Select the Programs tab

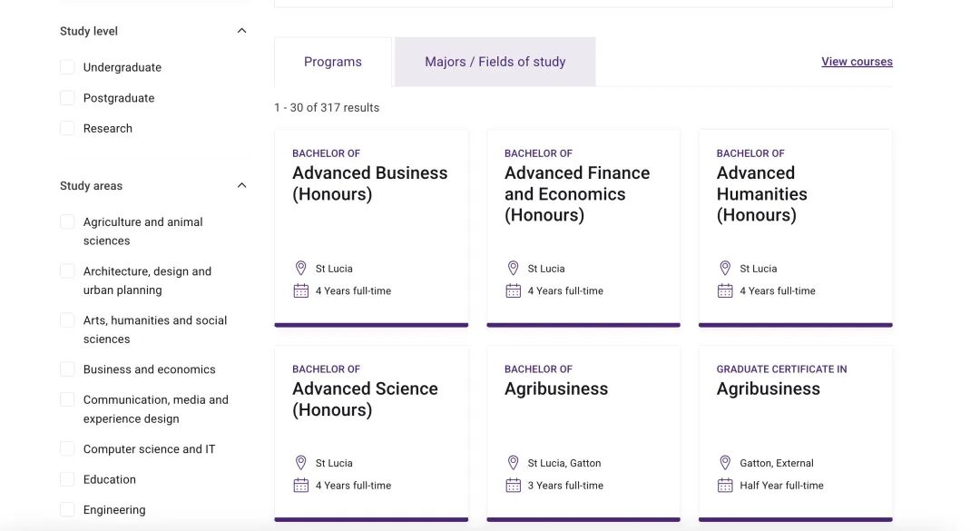(333, 62)
